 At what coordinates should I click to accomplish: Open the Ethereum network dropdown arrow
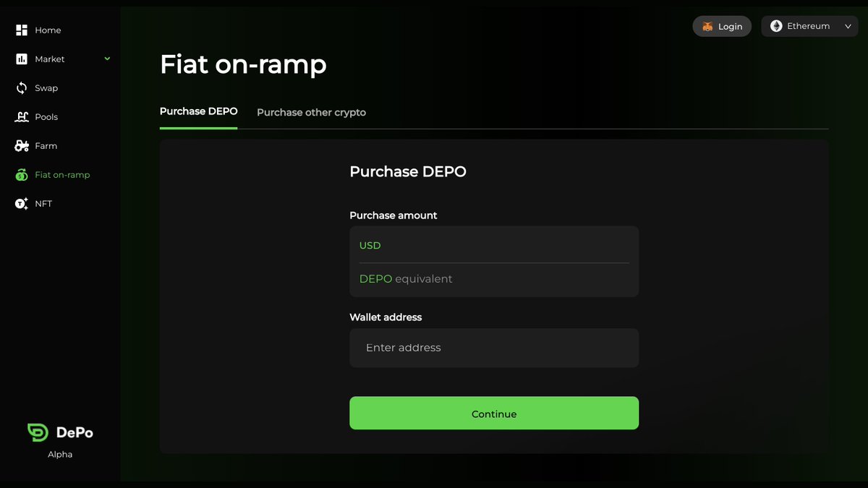coord(848,26)
